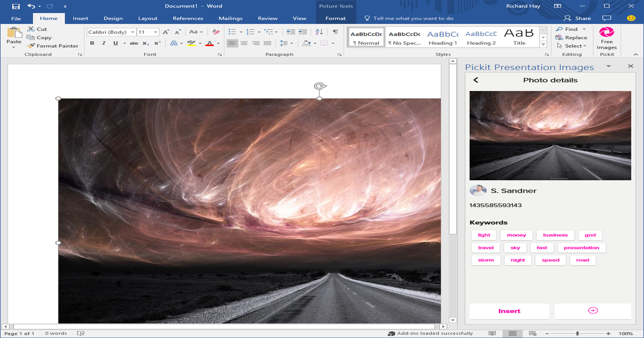Image resolution: width=644 pixels, height=338 pixels.
Task: Toggle italic formatting
Action: (x=104, y=43)
